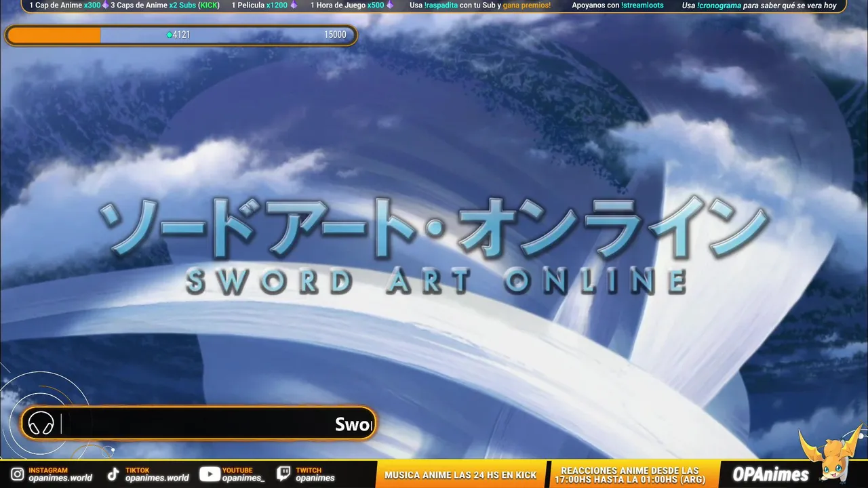Click the SWORD ART ONLINE title

point(437,281)
